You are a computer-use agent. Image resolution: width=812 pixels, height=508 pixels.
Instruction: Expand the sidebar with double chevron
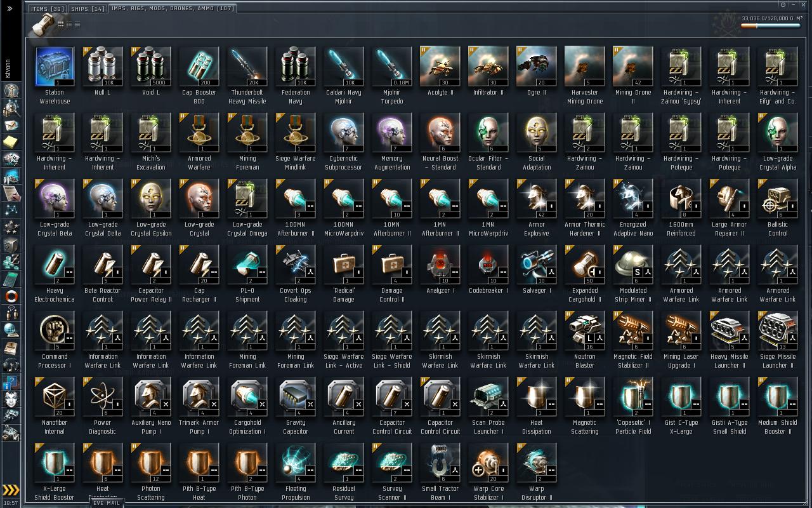pyautogui.click(x=10, y=9)
